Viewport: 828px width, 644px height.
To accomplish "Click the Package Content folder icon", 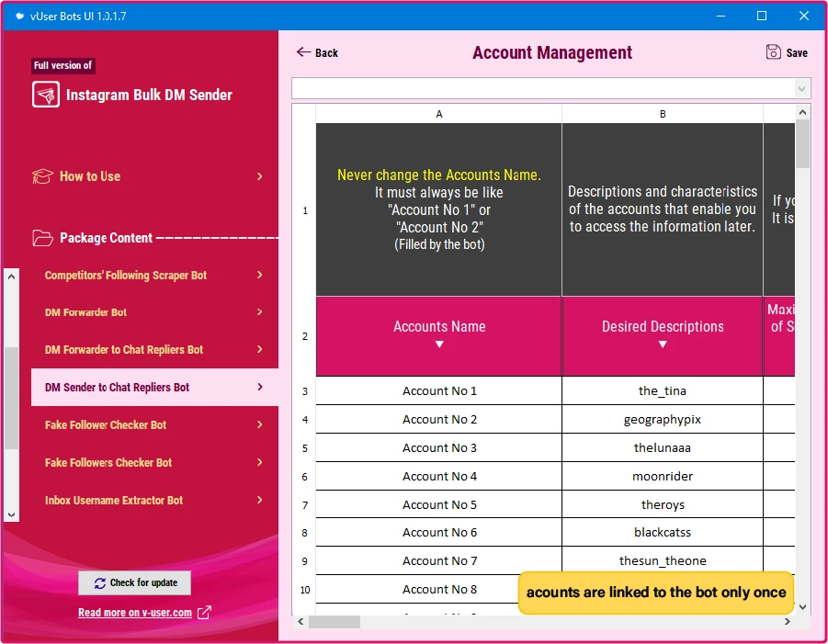I will (x=42, y=238).
